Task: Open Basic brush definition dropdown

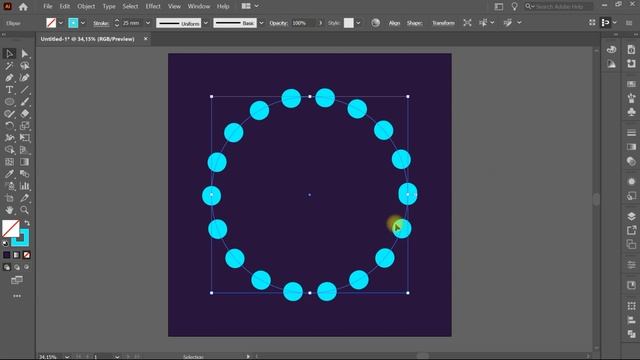Action: tap(261, 23)
